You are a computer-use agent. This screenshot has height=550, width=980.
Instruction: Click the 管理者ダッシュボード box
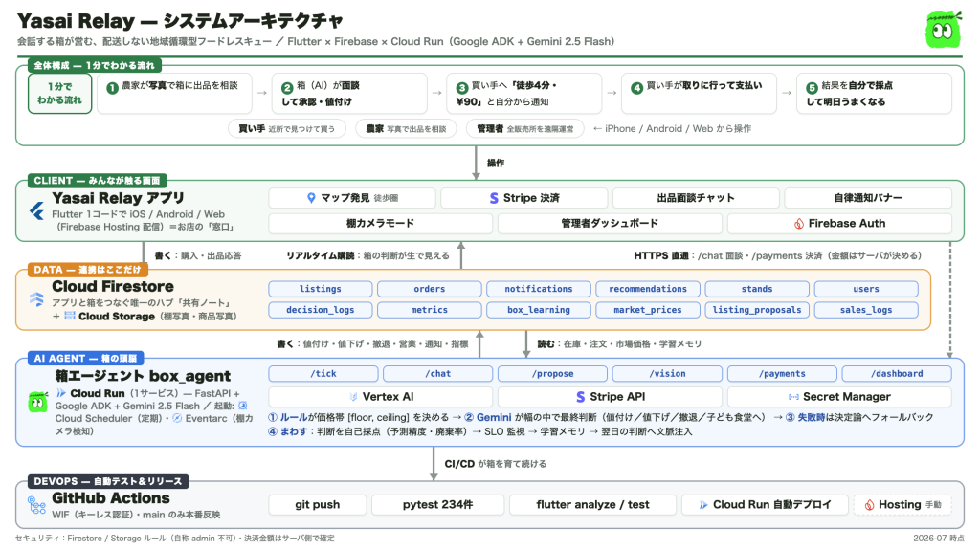pos(610,223)
